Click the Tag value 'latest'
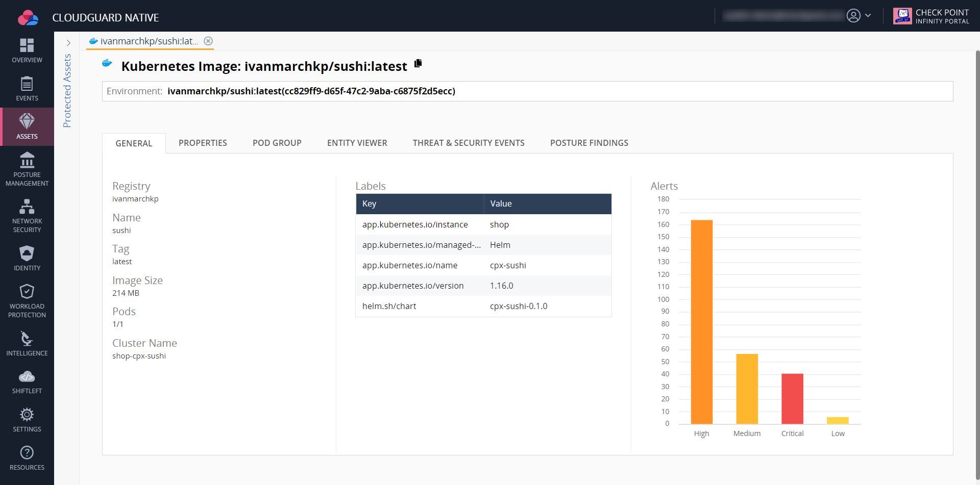The width and height of the screenshot is (980, 485). [122, 262]
